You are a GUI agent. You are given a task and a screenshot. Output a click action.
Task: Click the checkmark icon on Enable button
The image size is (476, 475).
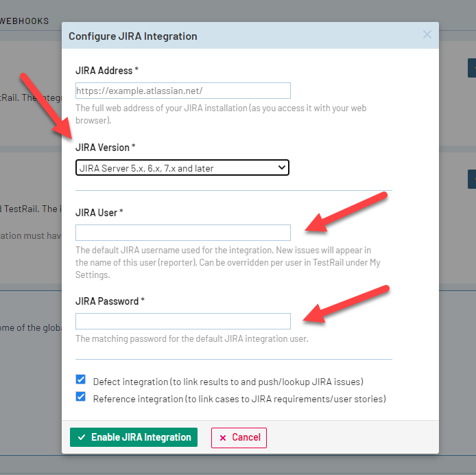[82, 437]
